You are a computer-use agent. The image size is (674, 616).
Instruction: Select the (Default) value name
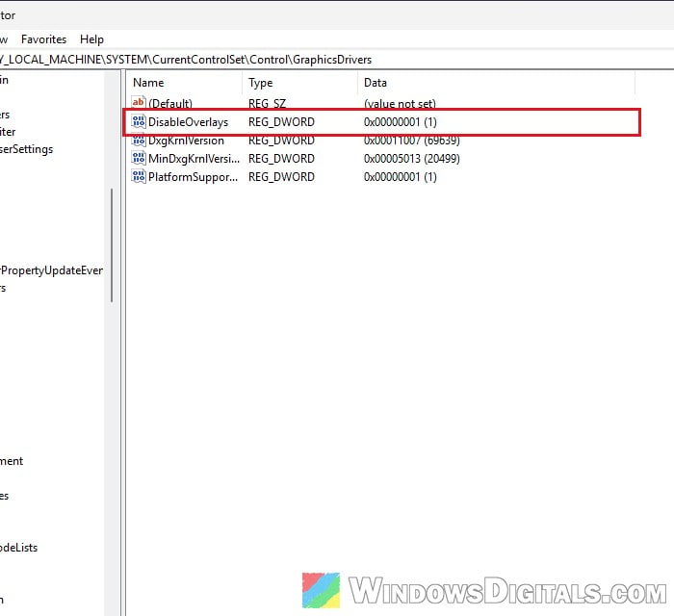coord(170,104)
